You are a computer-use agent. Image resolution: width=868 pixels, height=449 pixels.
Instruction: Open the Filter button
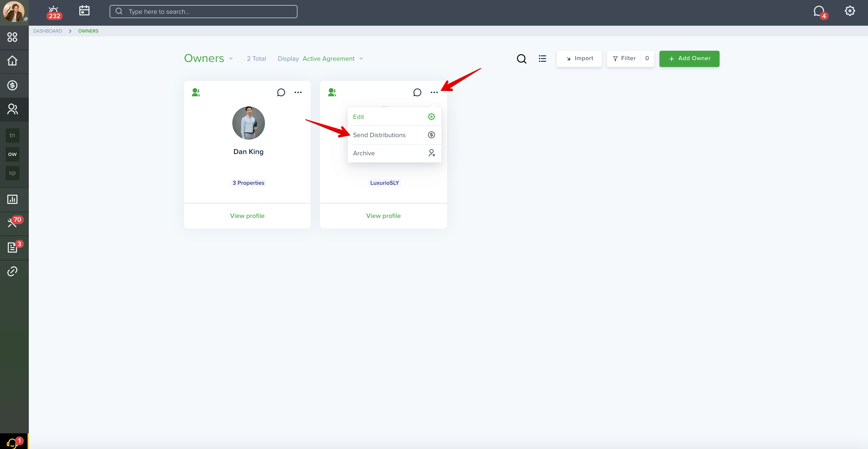[x=630, y=59]
